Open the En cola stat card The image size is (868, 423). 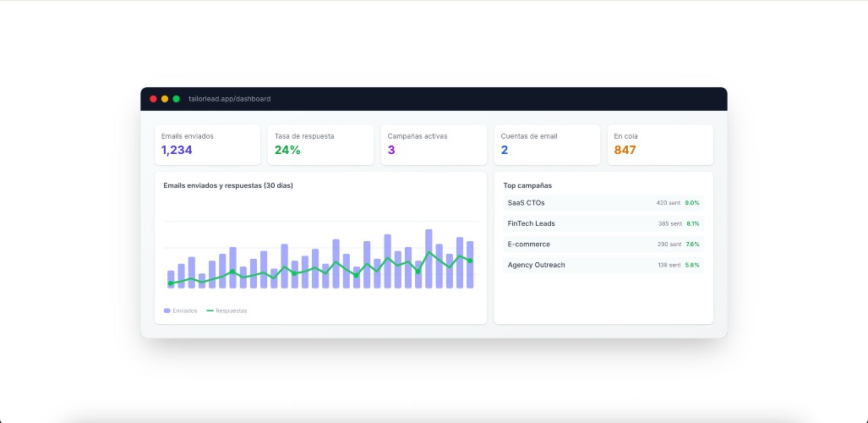coord(659,145)
